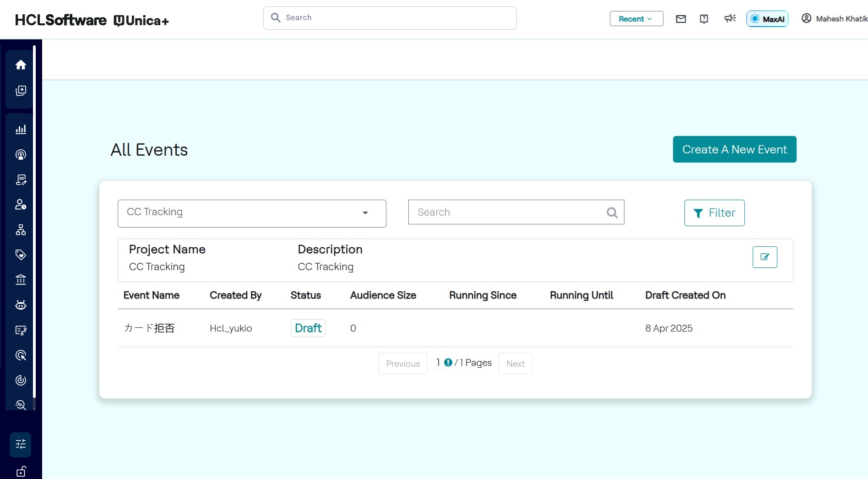This screenshot has width=868, height=479.
Task: Expand the Recent dropdown
Action: (x=636, y=19)
